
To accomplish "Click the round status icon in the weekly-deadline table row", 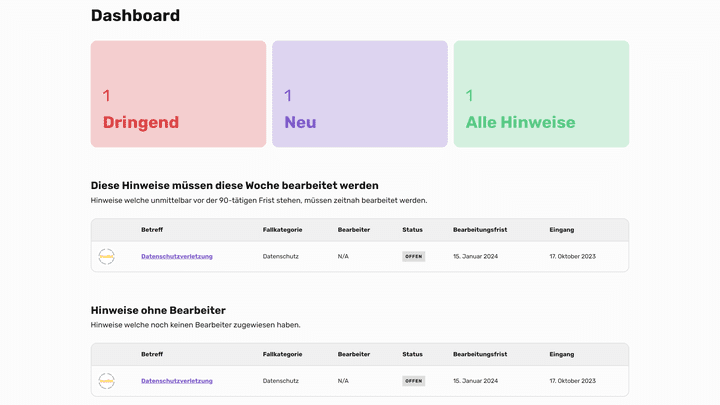I will pos(107,256).
